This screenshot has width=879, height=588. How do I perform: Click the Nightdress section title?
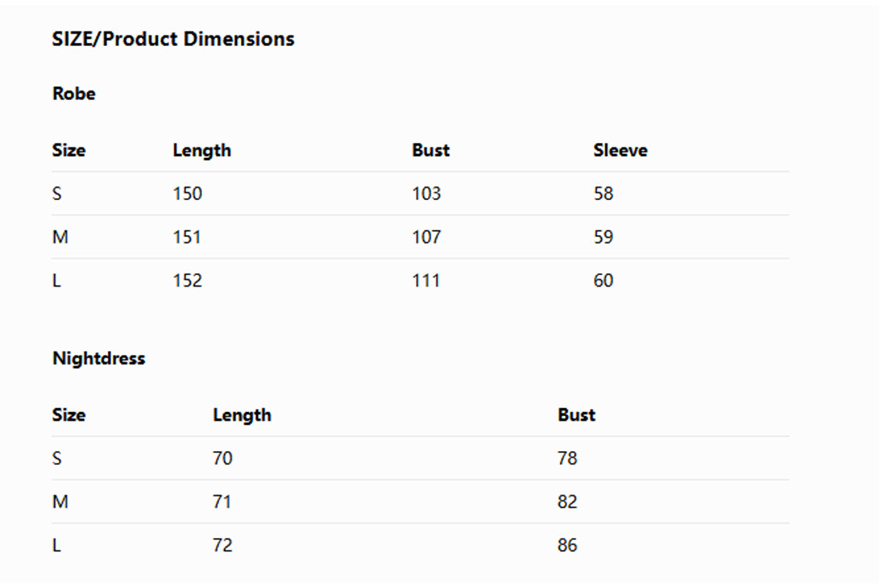pos(98,358)
